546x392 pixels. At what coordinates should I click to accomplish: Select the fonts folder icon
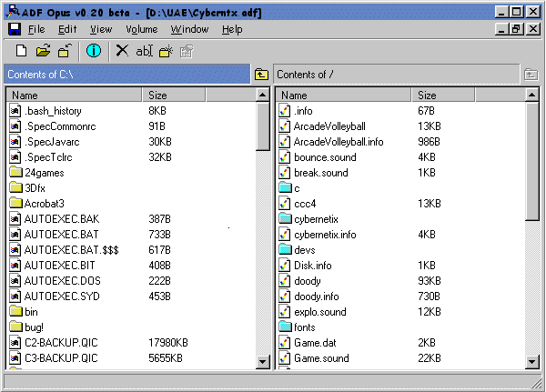(286, 327)
